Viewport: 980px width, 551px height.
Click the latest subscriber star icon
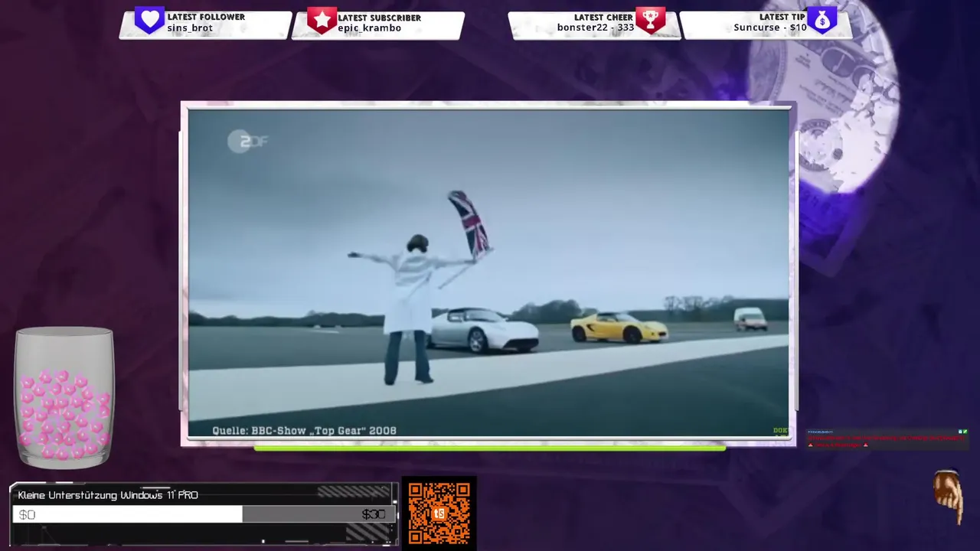[x=322, y=21]
